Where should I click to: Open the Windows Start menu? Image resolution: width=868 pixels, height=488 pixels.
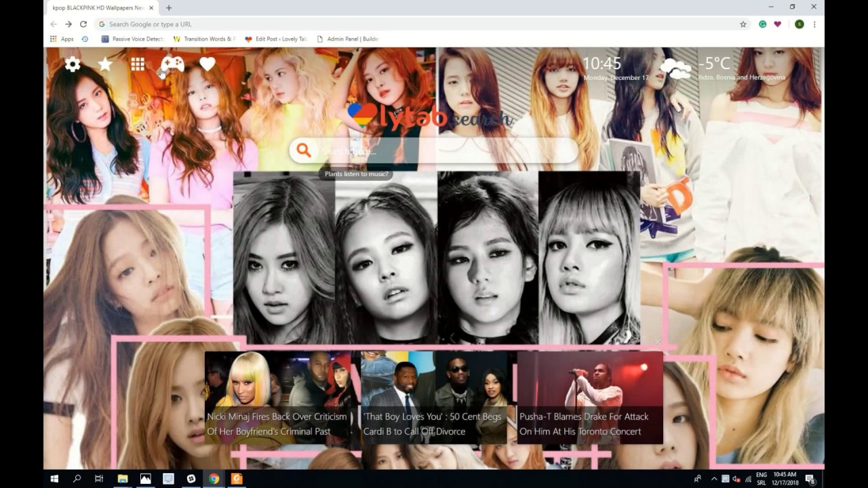click(x=54, y=479)
